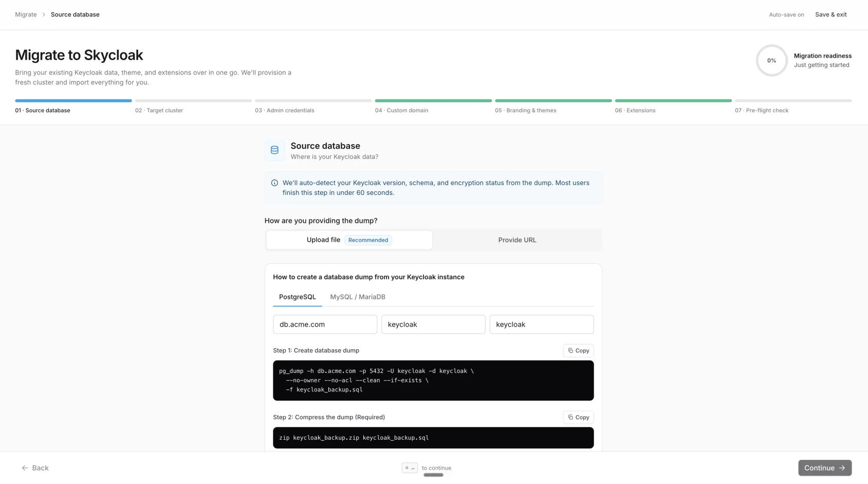Open step 01 · Source database
This screenshot has height=484, width=868.
tap(73, 106)
